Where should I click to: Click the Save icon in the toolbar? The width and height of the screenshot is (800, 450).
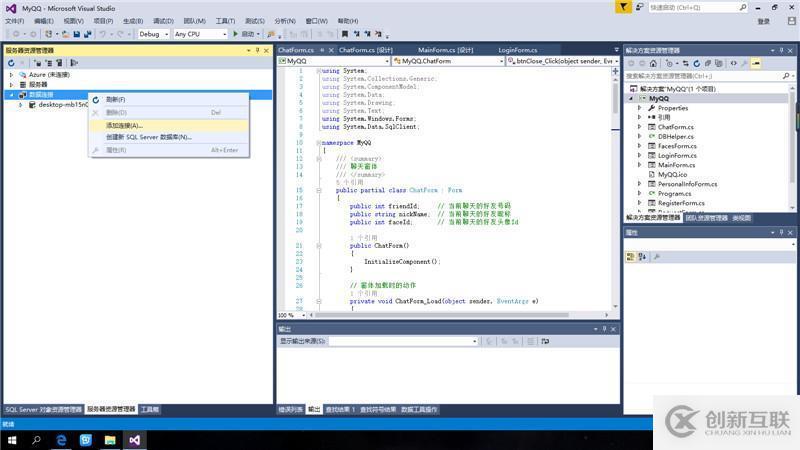point(77,34)
